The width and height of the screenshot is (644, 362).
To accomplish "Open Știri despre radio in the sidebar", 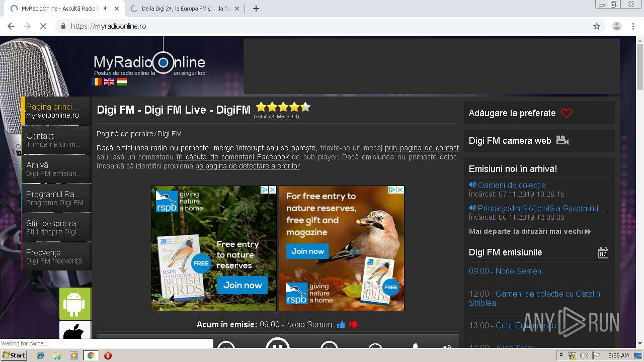I will click(x=56, y=227).
